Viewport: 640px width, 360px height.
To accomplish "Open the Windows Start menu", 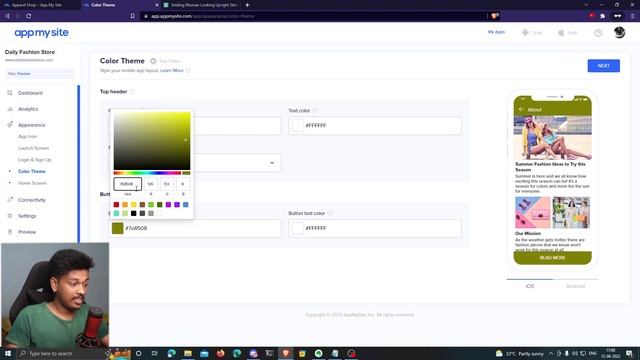I will [8, 353].
